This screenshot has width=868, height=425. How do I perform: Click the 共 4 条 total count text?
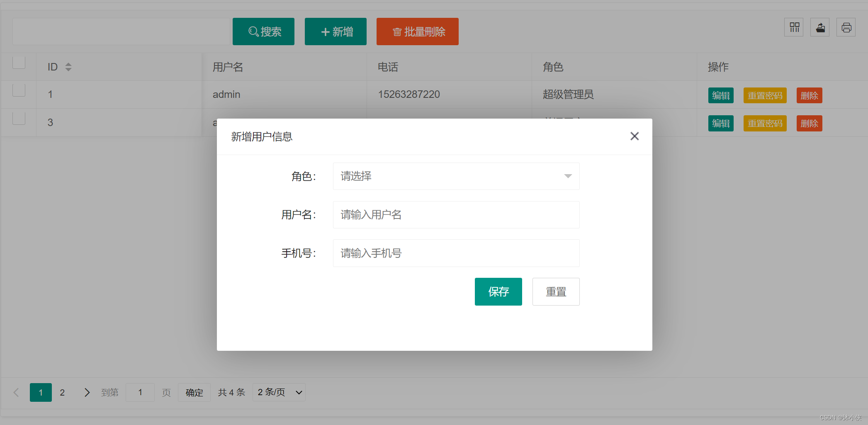(x=231, y=392)
